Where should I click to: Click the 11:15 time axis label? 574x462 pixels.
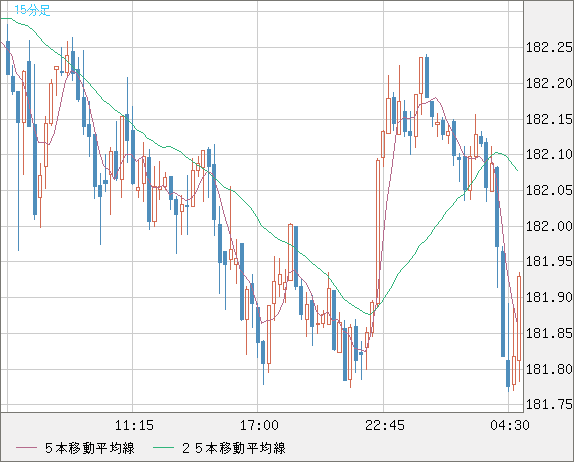click(134, 425)
